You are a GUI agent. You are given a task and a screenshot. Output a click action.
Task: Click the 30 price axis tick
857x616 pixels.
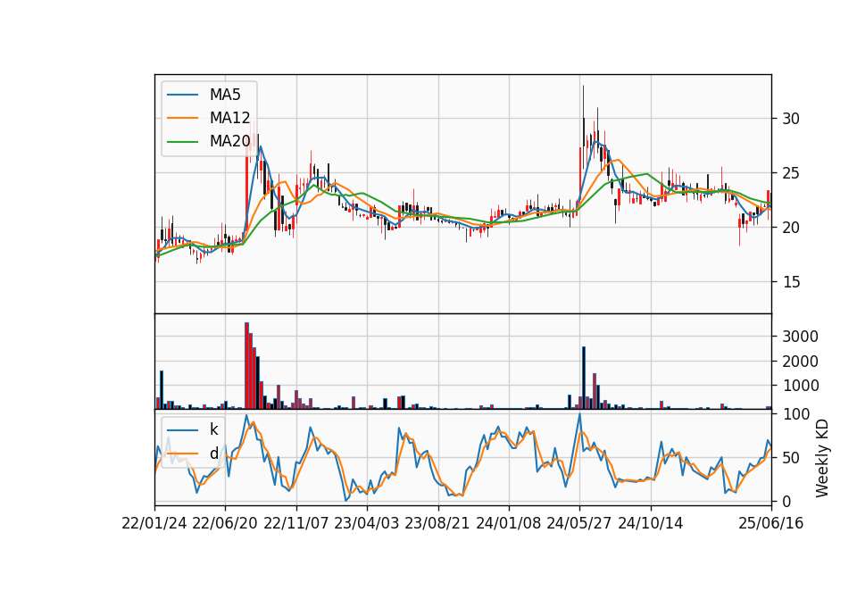[790, 119]
